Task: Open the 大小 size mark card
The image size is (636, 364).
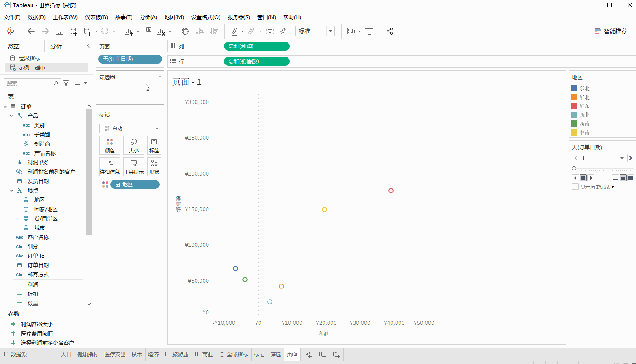Action: 133,145
